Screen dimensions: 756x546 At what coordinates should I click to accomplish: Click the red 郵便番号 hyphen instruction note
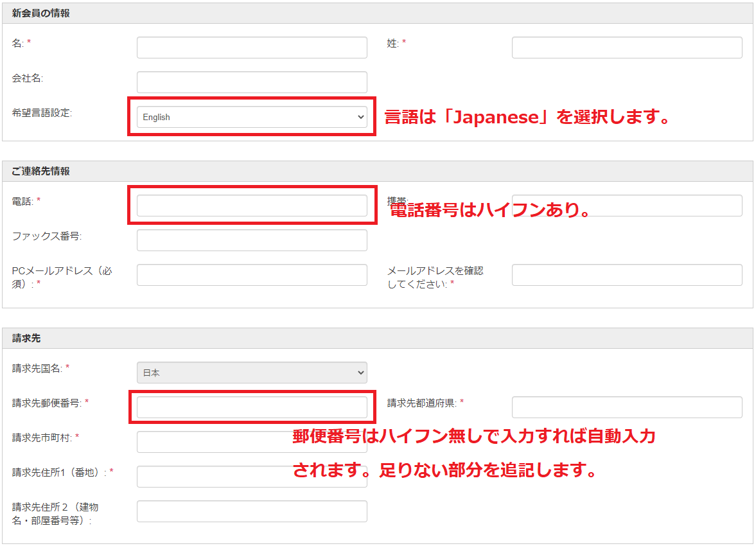coord(473,437)
